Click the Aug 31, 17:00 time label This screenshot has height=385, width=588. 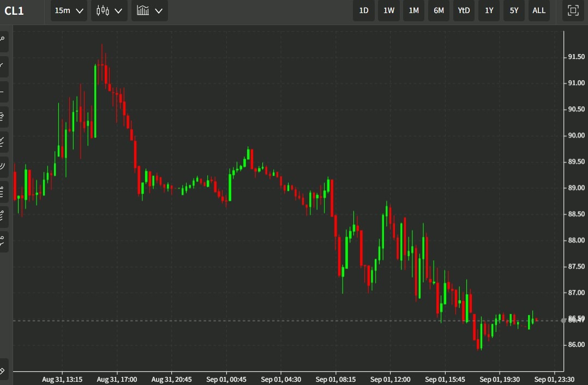(117, 380)
